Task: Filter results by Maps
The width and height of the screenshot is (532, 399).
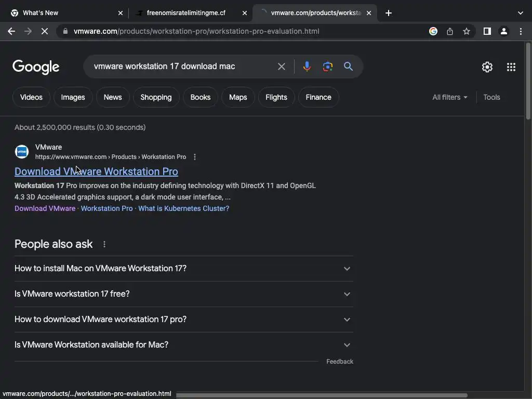Action: pos(238,97)
